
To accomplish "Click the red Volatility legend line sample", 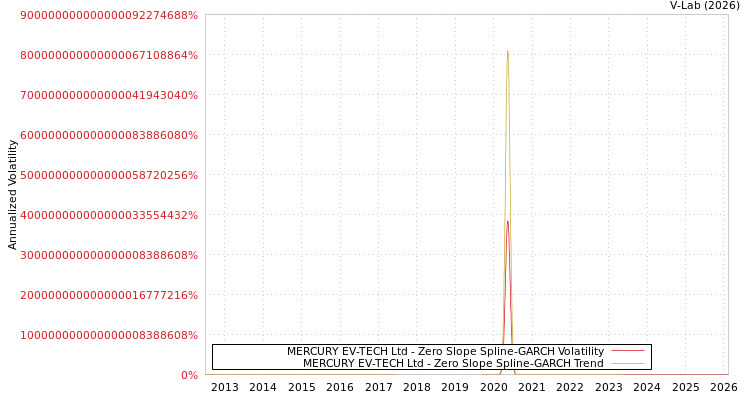I will tap(628, 351).
